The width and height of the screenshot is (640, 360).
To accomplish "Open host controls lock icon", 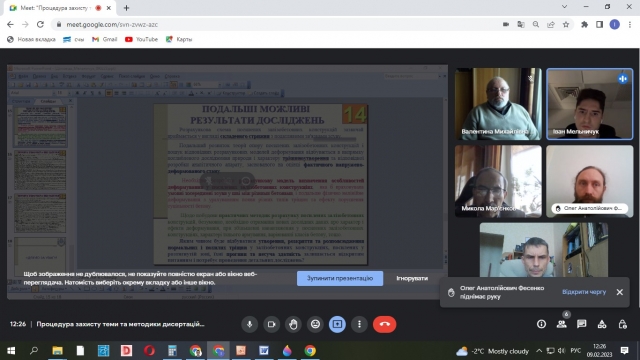I will 622,324.
